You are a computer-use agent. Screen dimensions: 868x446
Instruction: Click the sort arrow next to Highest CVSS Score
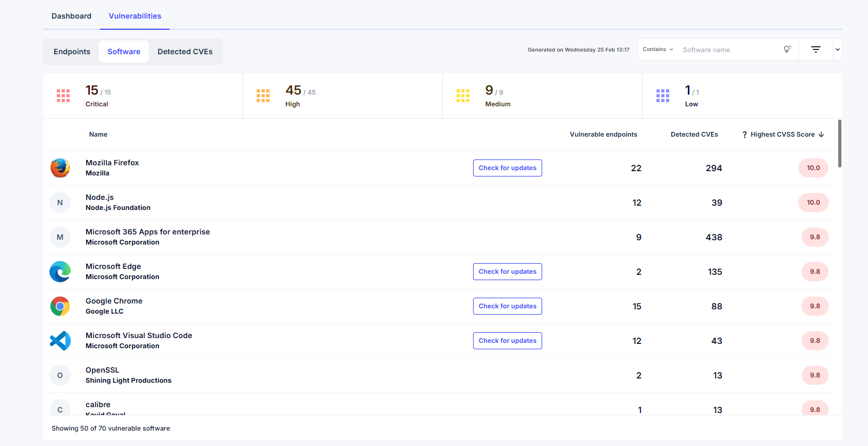tap(821, 134)
